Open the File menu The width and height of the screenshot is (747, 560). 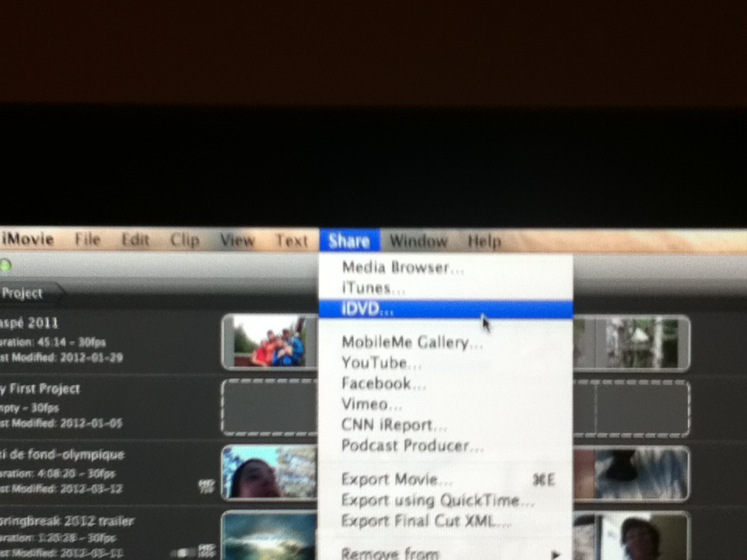click(x=88, y=240)
